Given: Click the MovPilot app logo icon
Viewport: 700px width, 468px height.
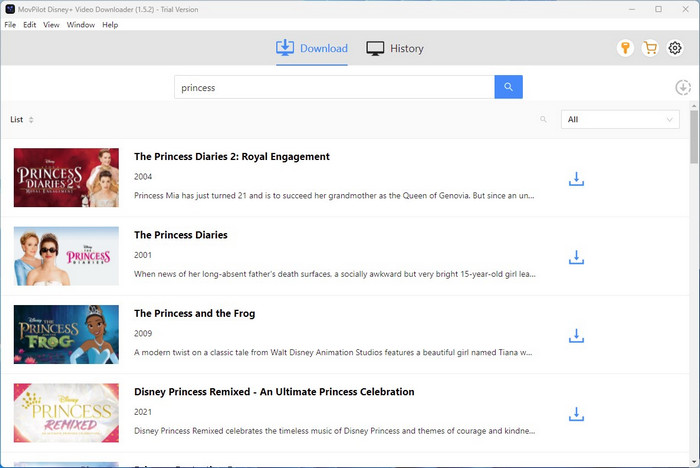Looking at the screenshot, I should pos(10,9).
